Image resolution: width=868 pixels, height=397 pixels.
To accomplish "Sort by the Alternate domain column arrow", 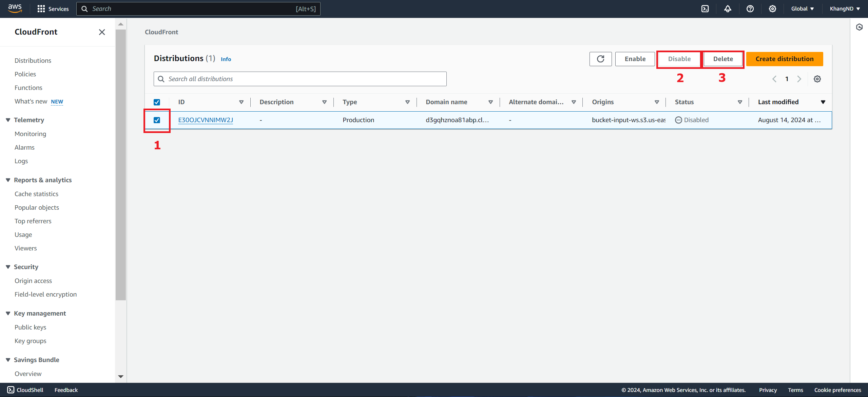I will click(574, 102).
